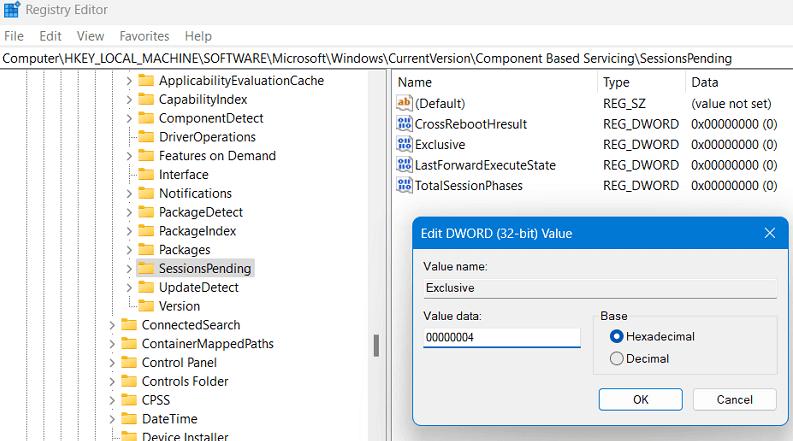Confirm the DWORD edit with OK
Image resolution: width=793 pixels, height=441 pixels.
pos(640,400)
